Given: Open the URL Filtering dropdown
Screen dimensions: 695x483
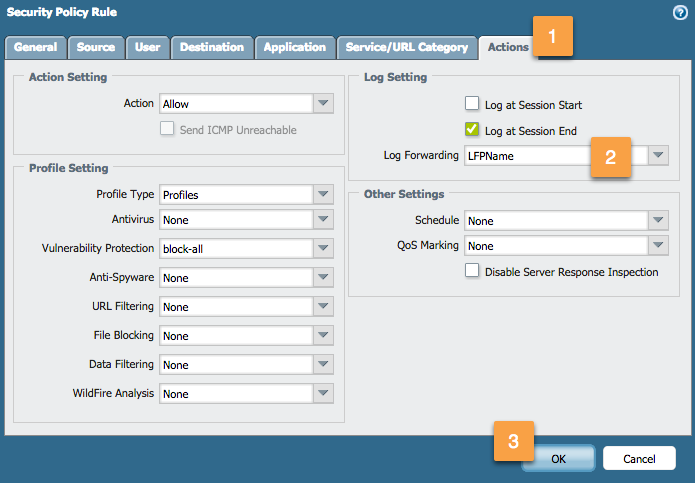Looking at the screenshot, I should click(x=322, y=306).
